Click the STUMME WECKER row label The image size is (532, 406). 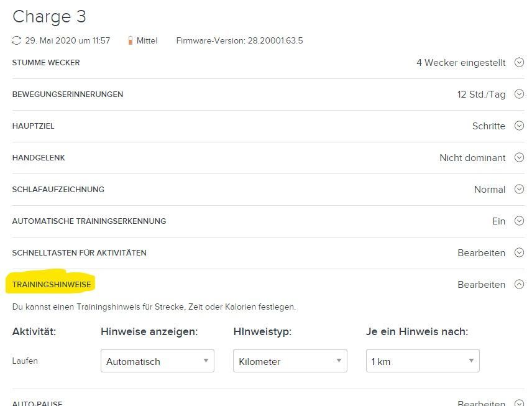coord(46,63)
